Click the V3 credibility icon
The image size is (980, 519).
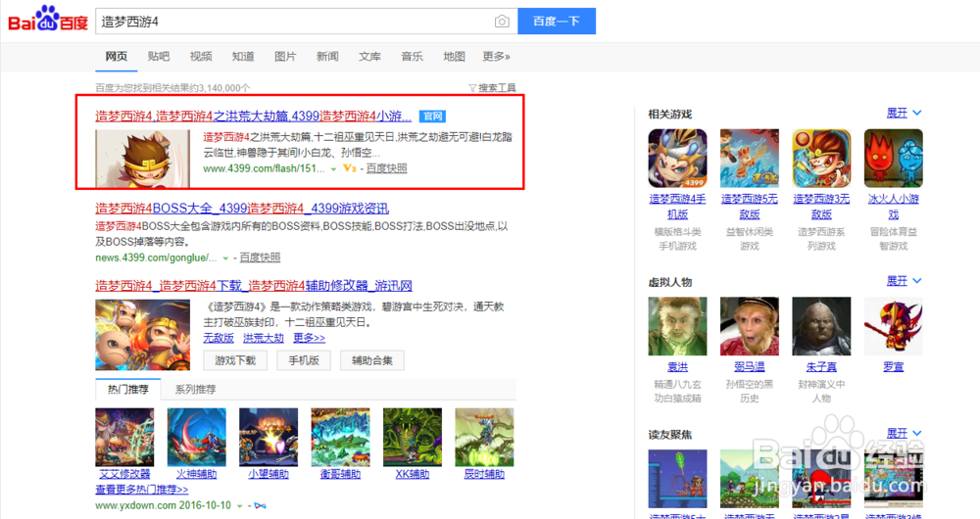pos(350,168)
